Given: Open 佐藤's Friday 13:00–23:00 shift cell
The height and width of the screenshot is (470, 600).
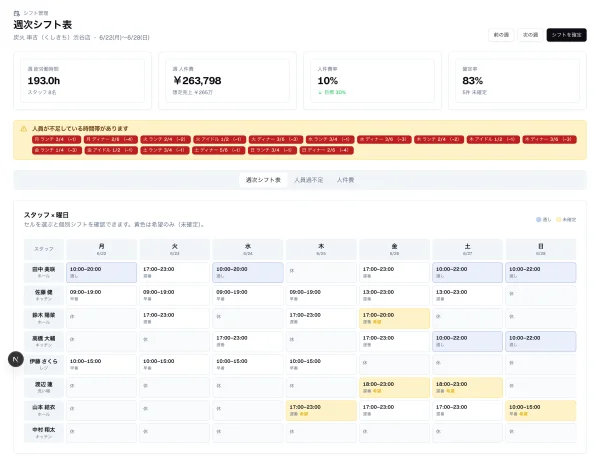Looking at the screenshot, I should coord(394,295).
